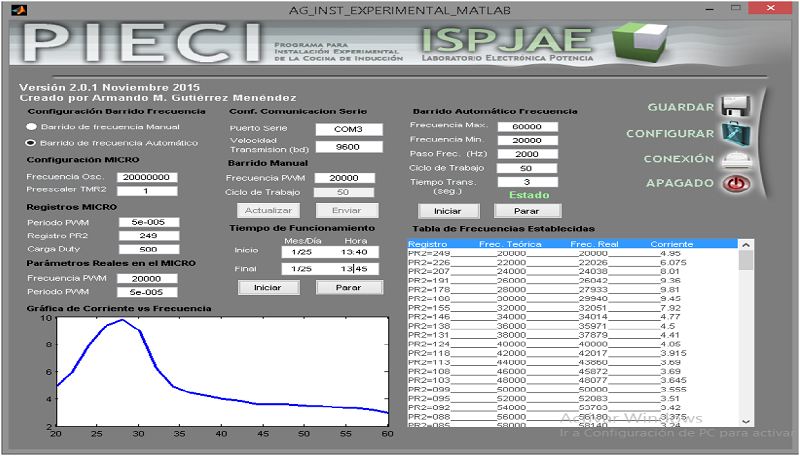Select Barrido de frecuencia Manual option
800x456 pixels.
coord(32,127)
